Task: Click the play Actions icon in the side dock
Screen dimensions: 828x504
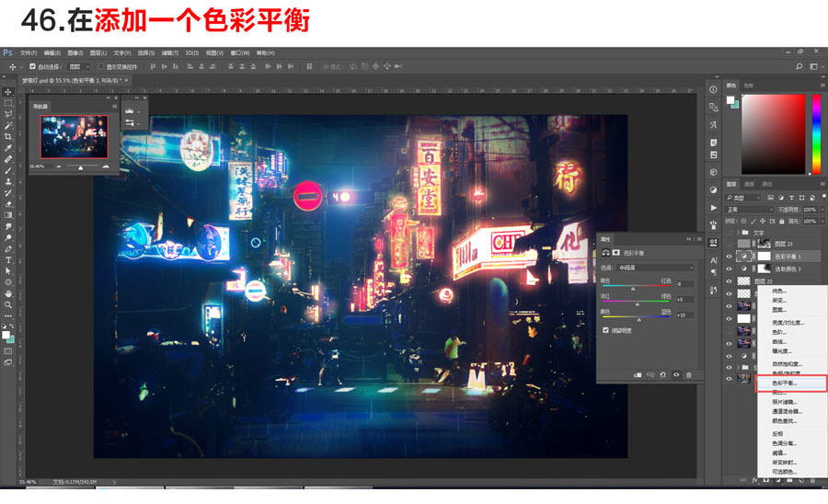Action: coord(713,208)
